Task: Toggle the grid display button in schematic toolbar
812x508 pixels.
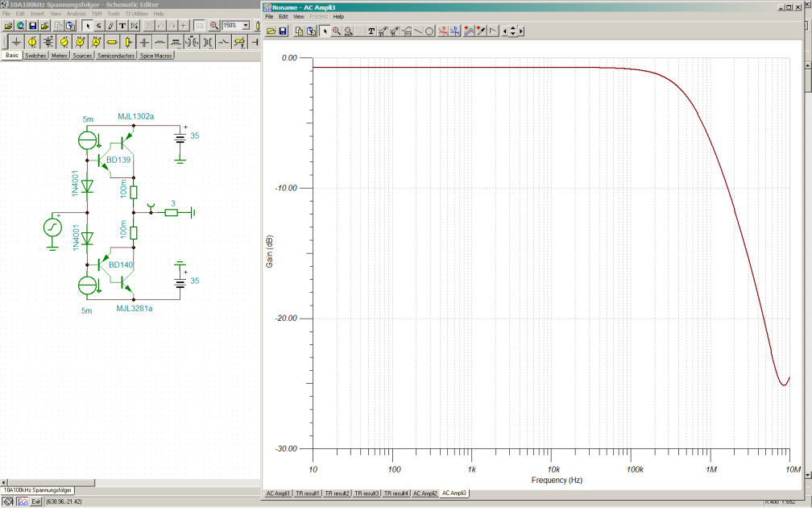Action: 199,26
